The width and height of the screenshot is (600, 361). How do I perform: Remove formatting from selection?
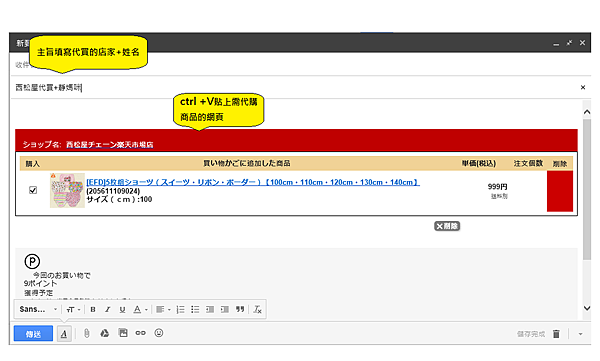(258, 309)
